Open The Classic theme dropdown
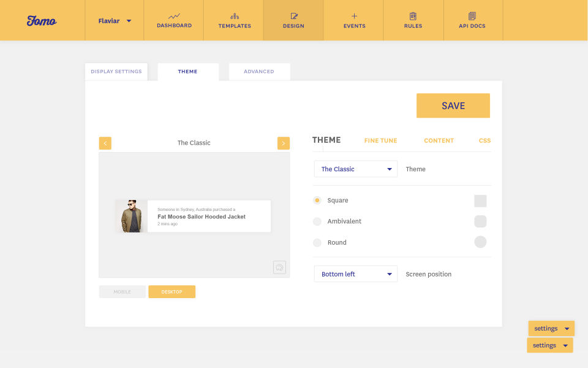 point(355,169)
